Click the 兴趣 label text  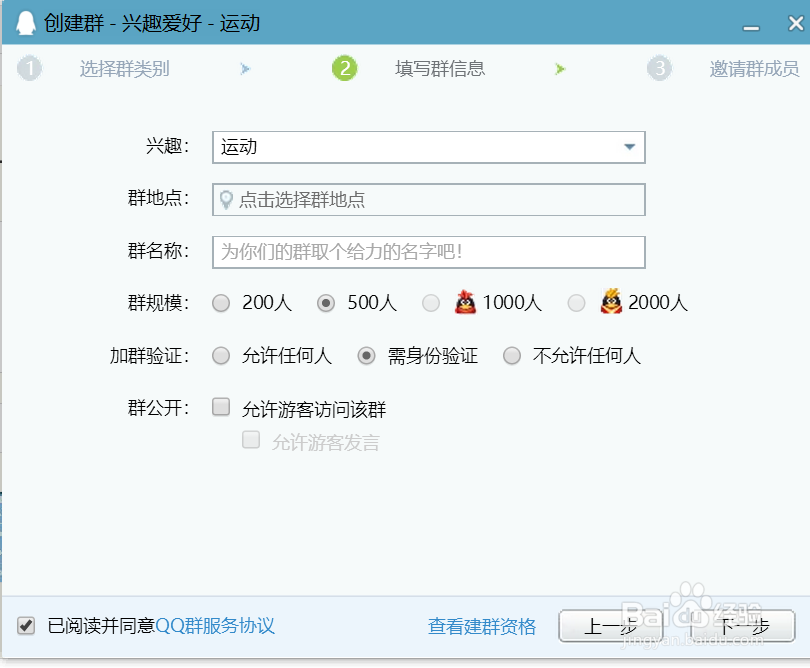pyautogui.click(x=167, y=146)
